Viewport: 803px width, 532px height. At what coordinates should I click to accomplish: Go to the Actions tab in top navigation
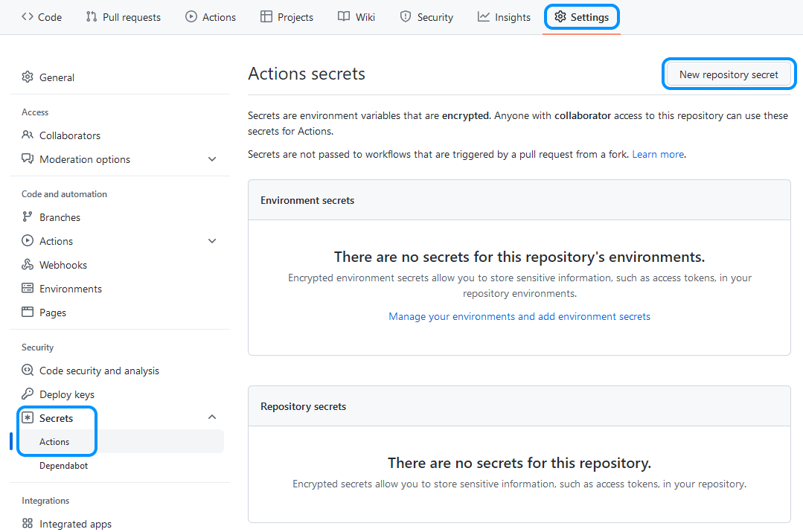pyautogui.click(x=211, y=17)
